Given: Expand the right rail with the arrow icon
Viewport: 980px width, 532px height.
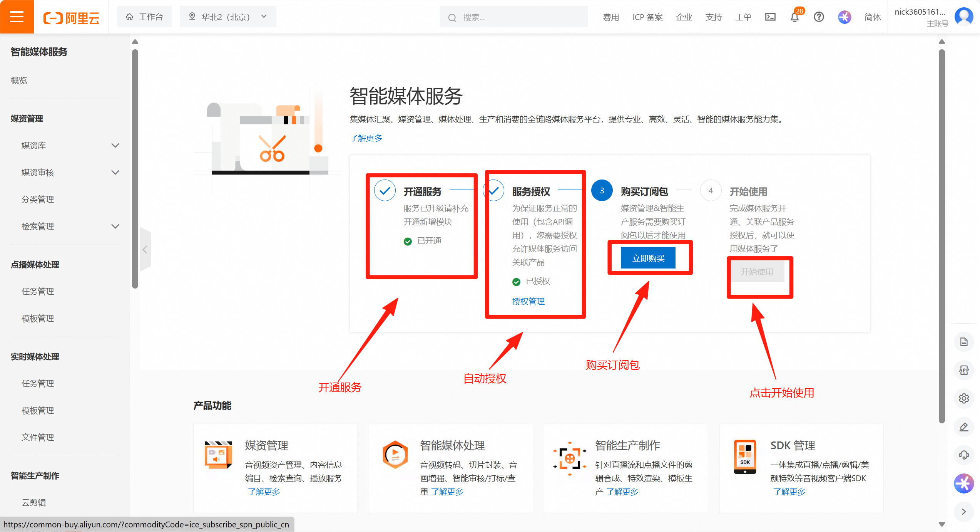Looking at the screenshot, I should pos(964,512).
